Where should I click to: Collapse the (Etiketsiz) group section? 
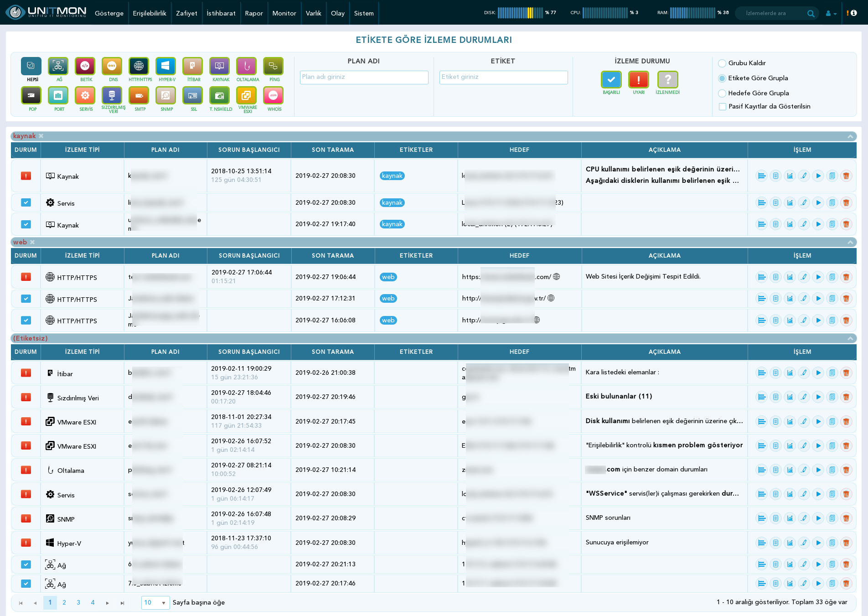(x=850, y=338)
